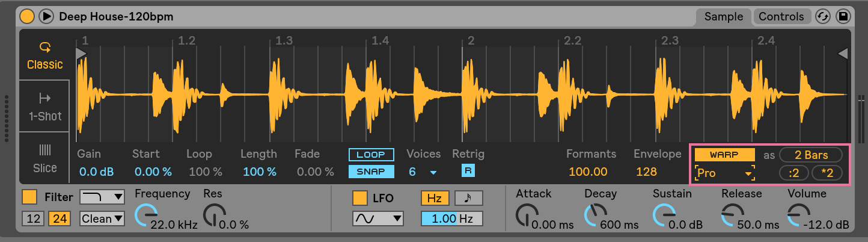Click the *2 double tempo button

(827, 174)
